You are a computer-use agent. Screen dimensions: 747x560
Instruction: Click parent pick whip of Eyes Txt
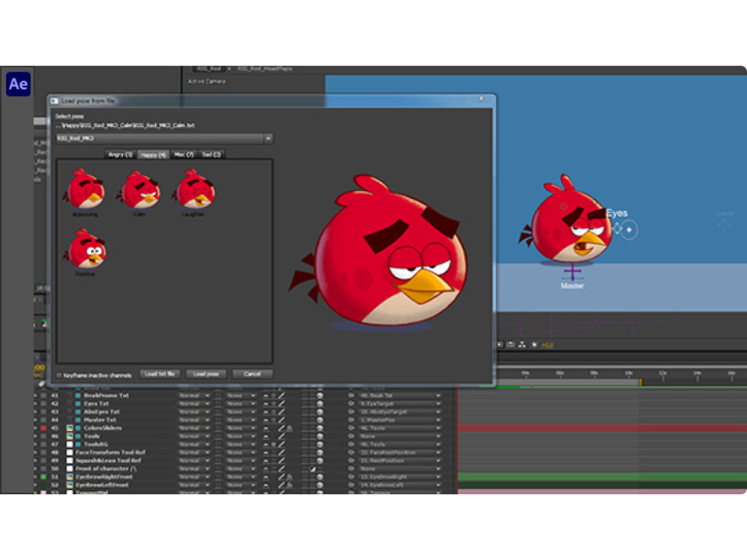(351, 404)
